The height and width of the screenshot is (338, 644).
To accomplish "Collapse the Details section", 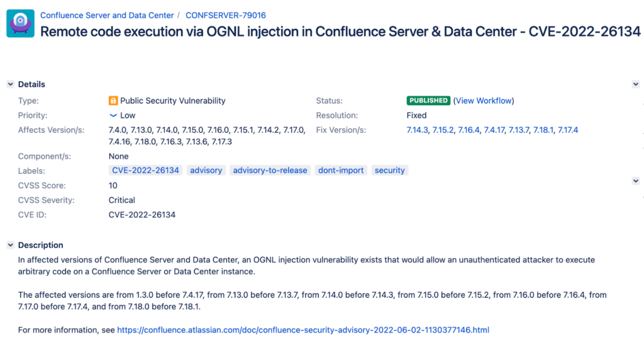I will (x=10, y=84).
